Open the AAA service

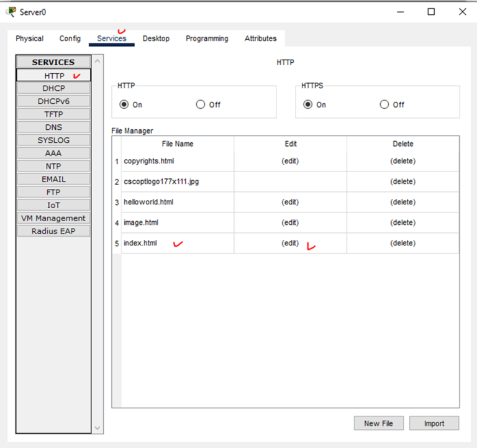click(x=53, y=153)
